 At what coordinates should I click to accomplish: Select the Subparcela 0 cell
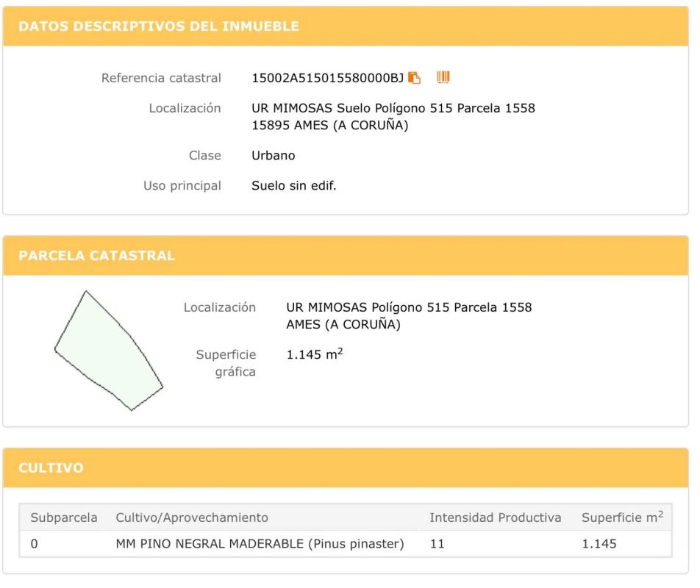[35, 544]
